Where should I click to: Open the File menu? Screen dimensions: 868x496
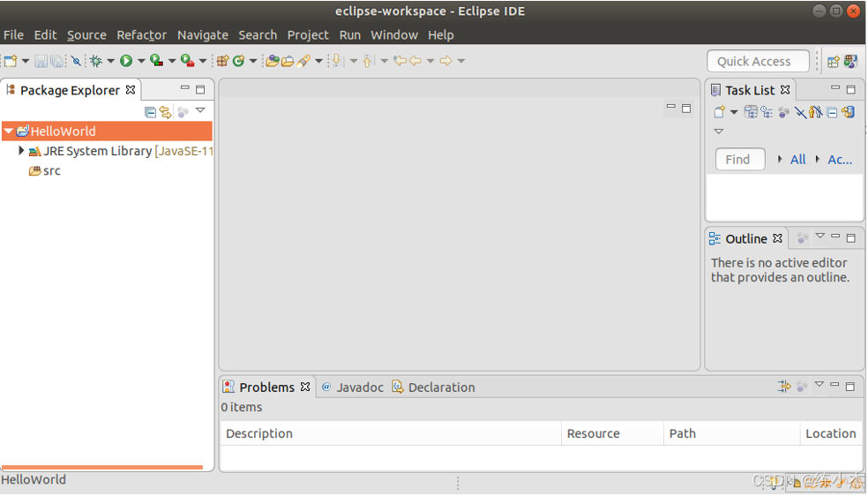[x=13, y=35]
